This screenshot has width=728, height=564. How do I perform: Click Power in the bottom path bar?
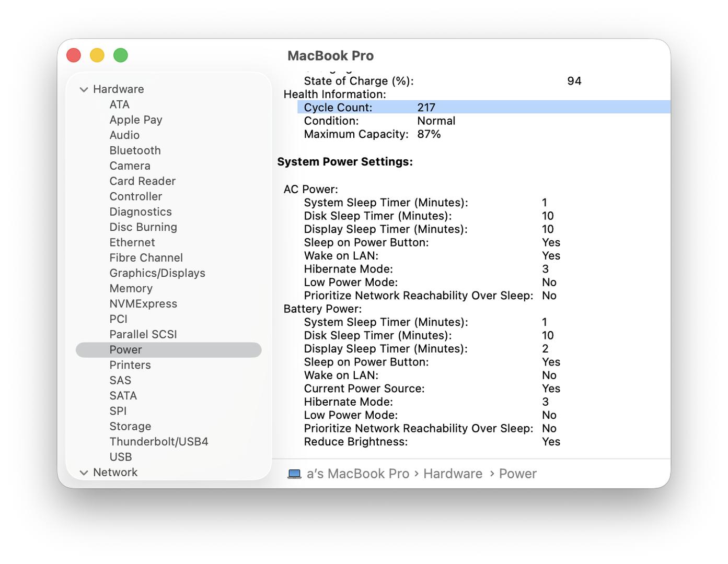click(x=517, y=474)
